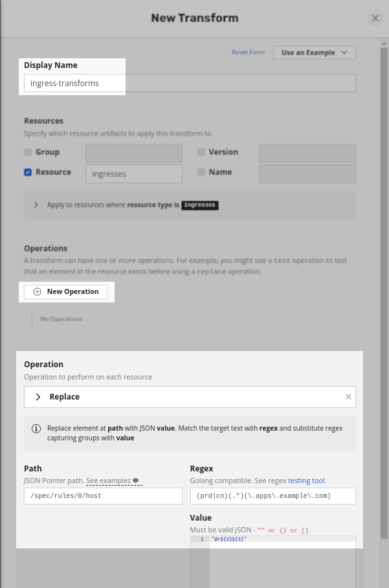
Task: Open the Use an Example dropdown
Action: click(315, 52)
